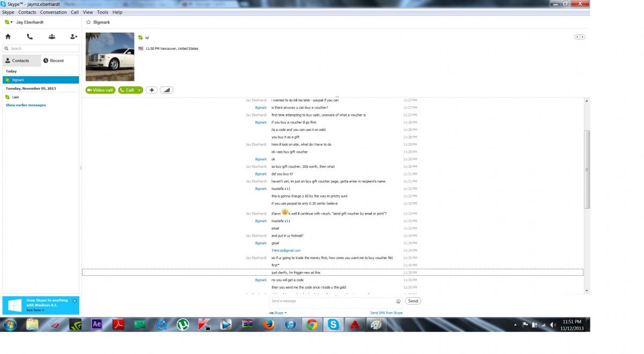Open the call phones dial pad icon
644x354 pixels.
pos(30,36)
